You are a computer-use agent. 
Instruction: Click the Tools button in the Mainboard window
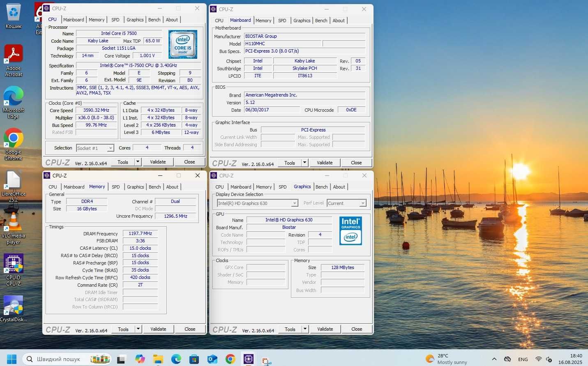pos(290,163)
